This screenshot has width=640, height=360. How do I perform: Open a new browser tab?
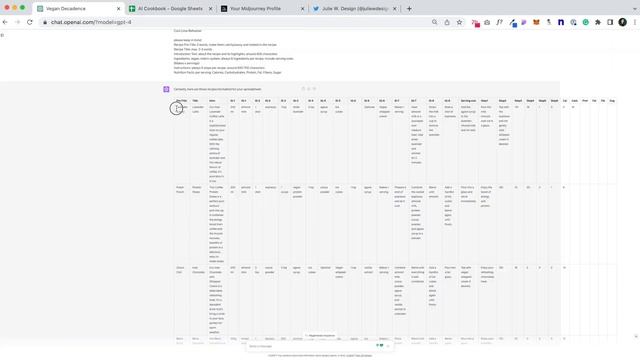(x=409, y=9)
